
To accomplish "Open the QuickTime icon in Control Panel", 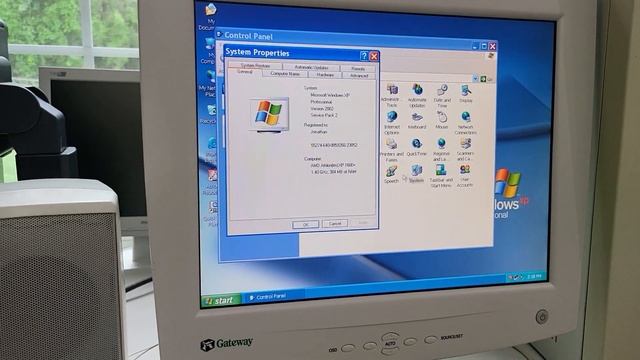I will coord(417,147).
